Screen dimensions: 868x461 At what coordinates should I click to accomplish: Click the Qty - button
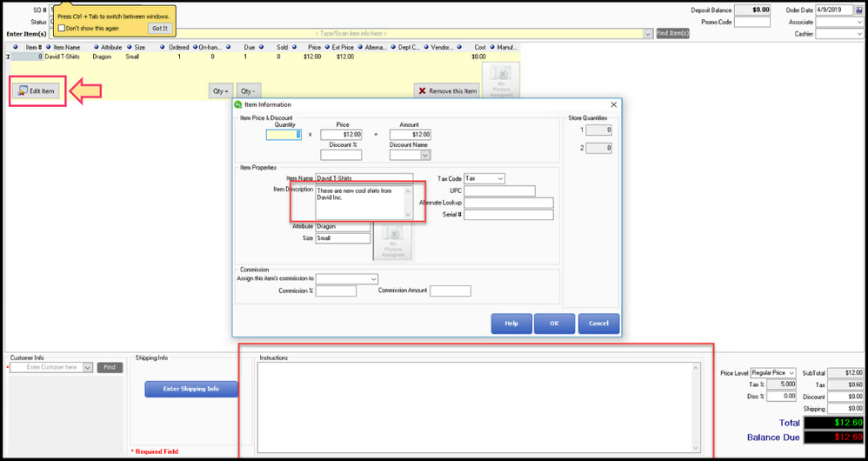[248, 90]
